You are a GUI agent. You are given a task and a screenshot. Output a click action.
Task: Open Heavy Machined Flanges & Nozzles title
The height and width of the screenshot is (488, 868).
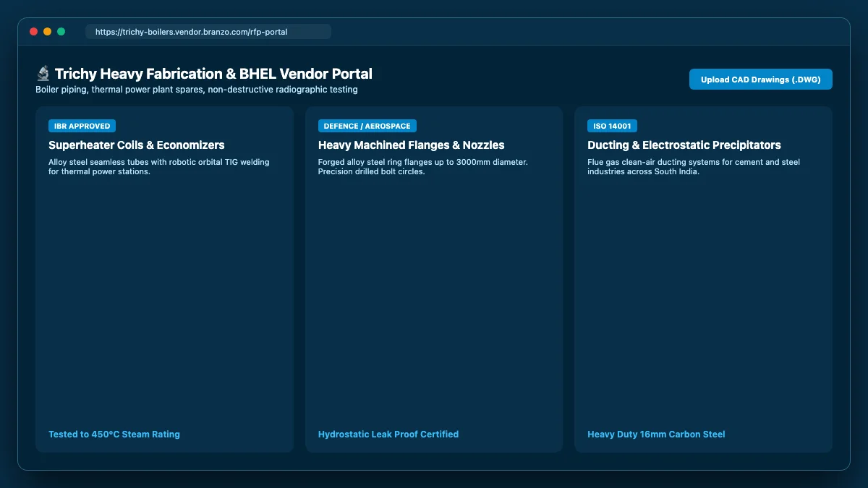pos(412,145)
